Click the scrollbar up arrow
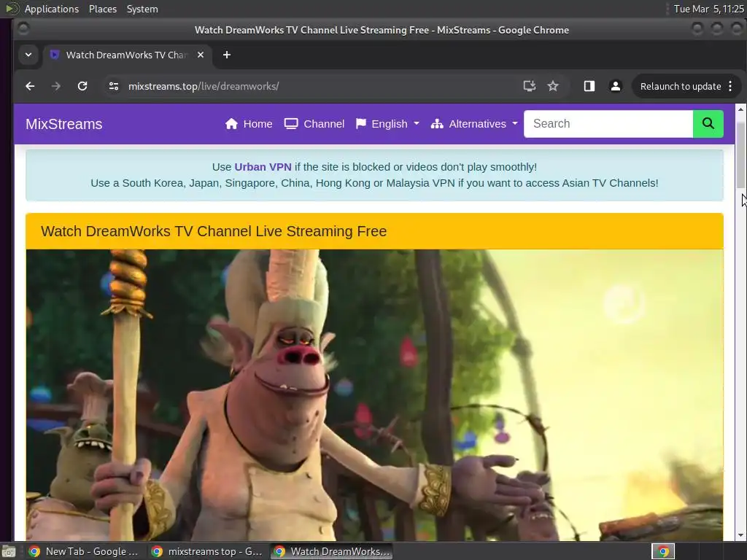 [740, 109]
